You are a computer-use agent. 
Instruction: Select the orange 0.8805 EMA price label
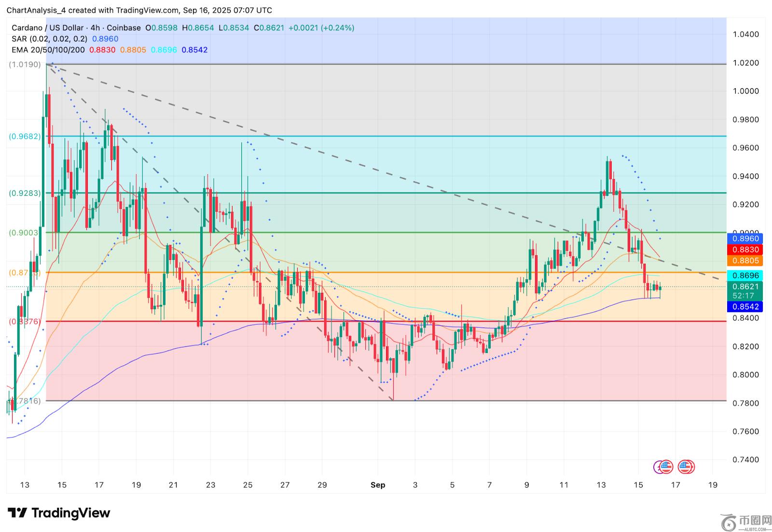pyautogui.click(x=746, y=261)
